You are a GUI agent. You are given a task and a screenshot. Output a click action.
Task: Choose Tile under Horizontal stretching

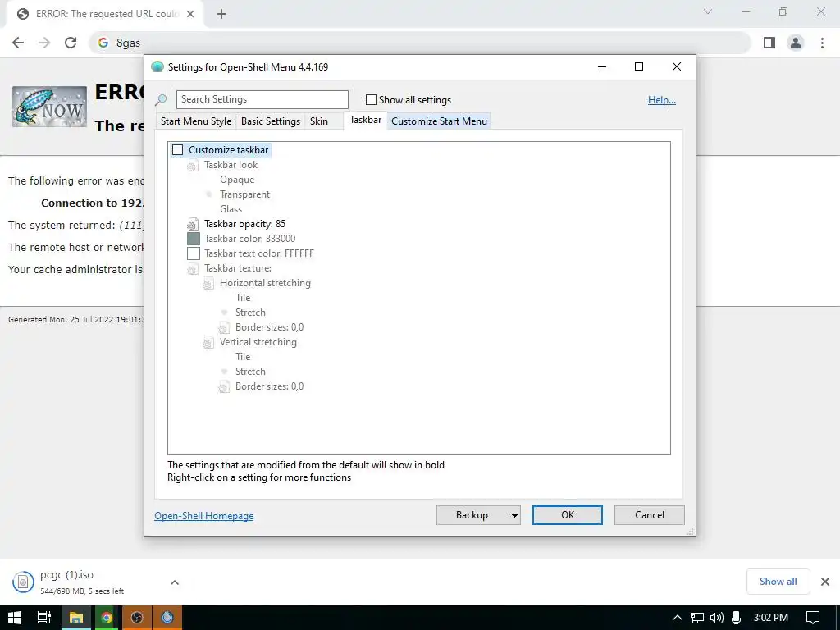click(243, 297)
